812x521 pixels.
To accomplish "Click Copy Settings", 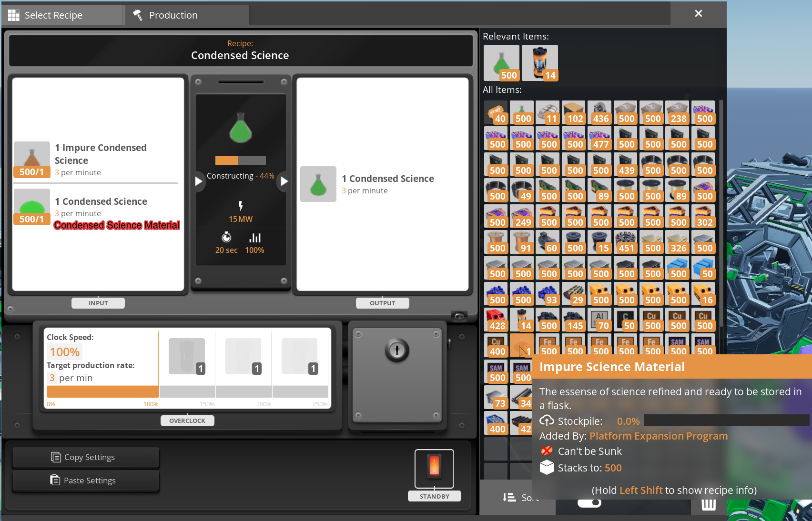I will point(86,457).
